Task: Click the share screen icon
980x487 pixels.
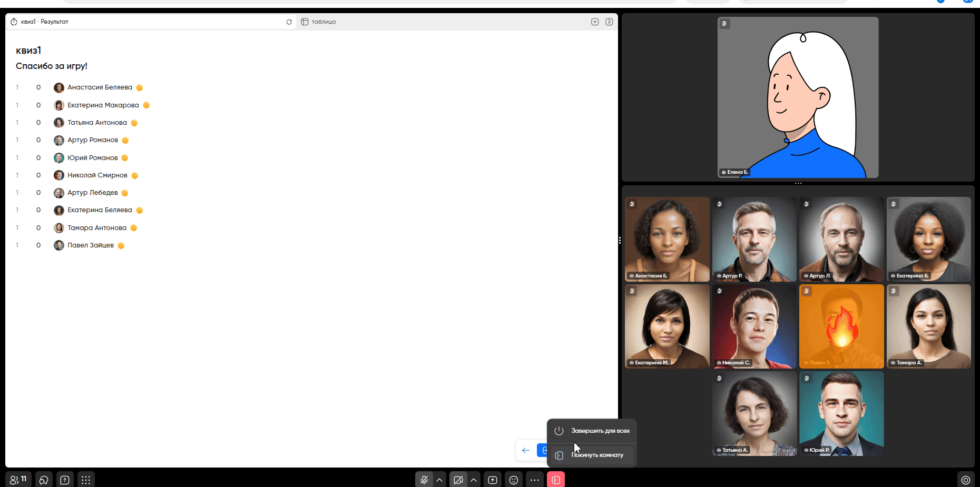Action: pyautogui.click(x=493, y=480)
